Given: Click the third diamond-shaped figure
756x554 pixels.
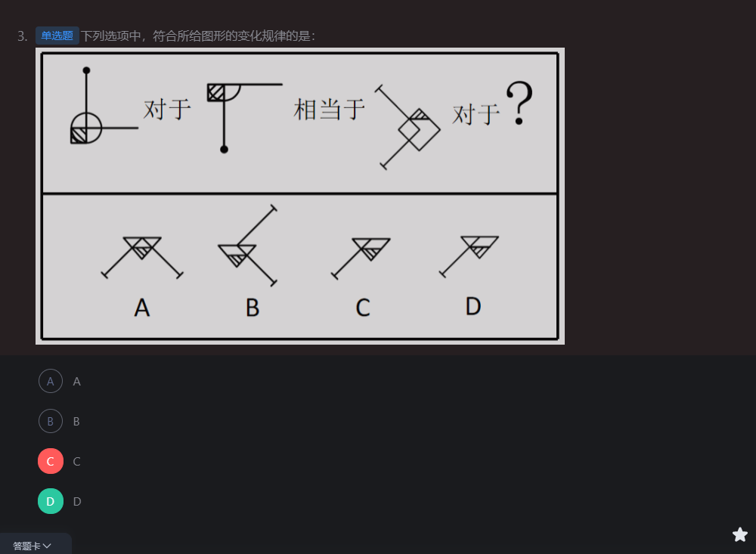Looking at the screenshot, I should (407, 127).
